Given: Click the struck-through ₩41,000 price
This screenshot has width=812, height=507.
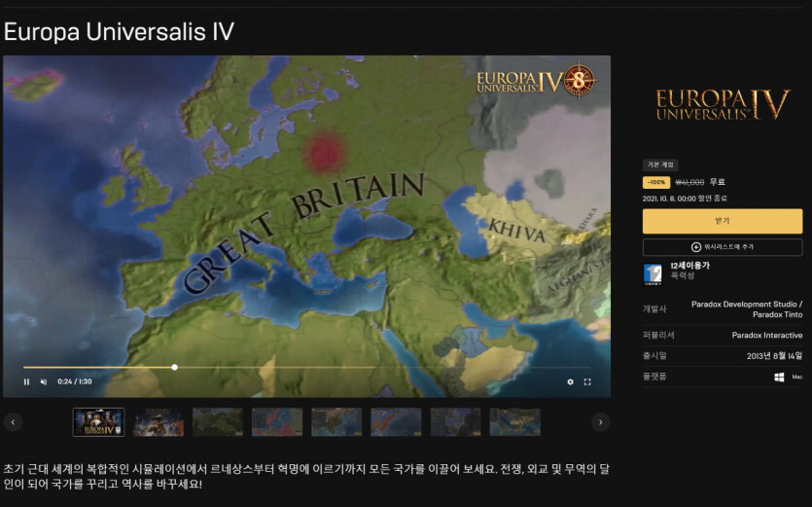Looking at the screenshot, I should click(x=689, y=183).
